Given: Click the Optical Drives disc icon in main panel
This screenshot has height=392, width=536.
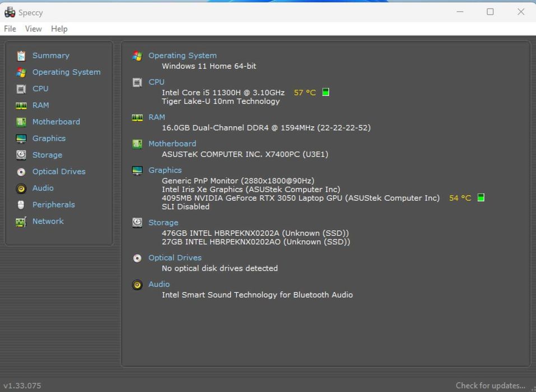Looking at the screenshot, I should click(x=137, y=258).
